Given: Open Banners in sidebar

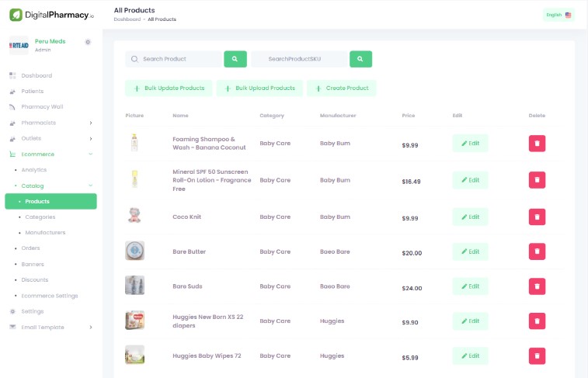Looking at the screenshot, I should click(33, 264).
